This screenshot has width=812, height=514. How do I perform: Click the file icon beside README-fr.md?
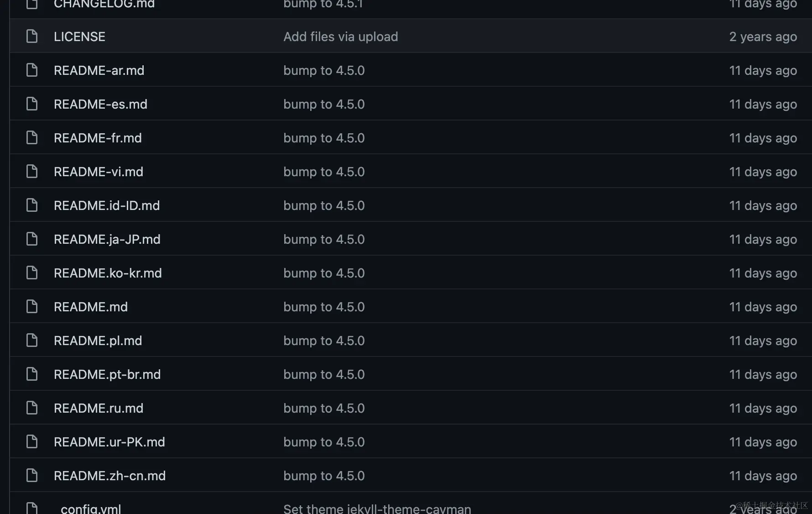(x=32, y=137)
